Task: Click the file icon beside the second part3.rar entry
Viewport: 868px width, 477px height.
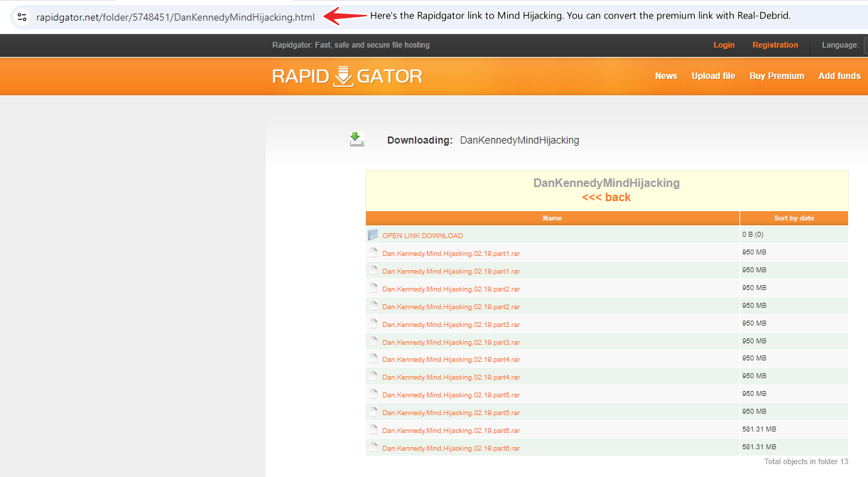Action: click(x=373, y=341)
